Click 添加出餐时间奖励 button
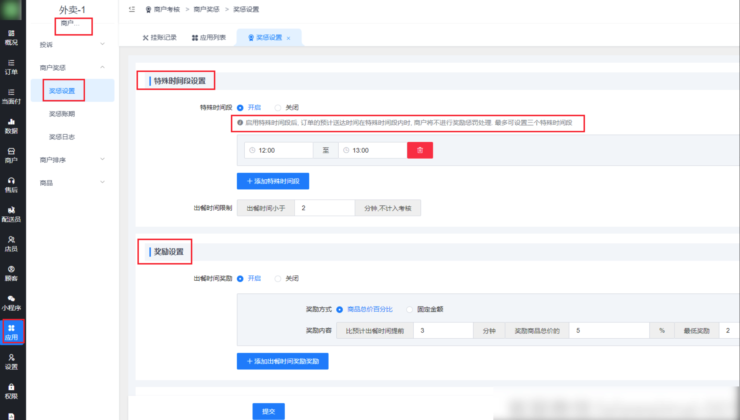This screenshot has width=740, height=420. (x=283, y=361)
